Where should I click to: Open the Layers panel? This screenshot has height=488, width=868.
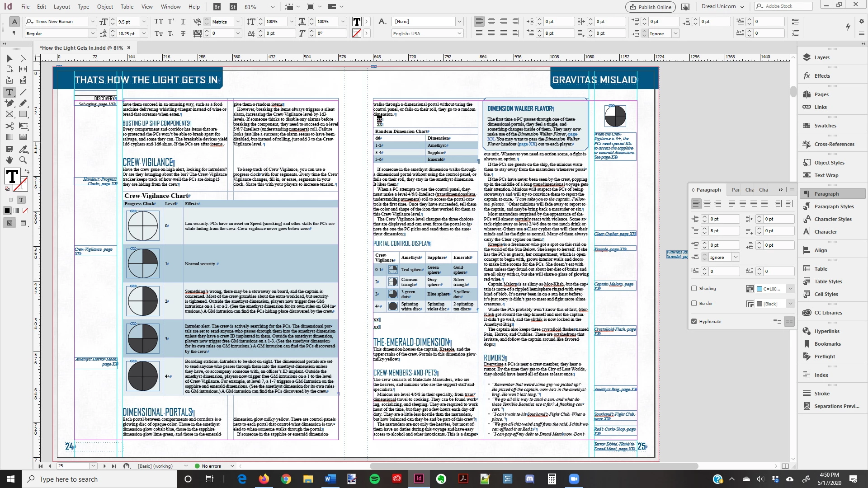(x=821, y=57)
